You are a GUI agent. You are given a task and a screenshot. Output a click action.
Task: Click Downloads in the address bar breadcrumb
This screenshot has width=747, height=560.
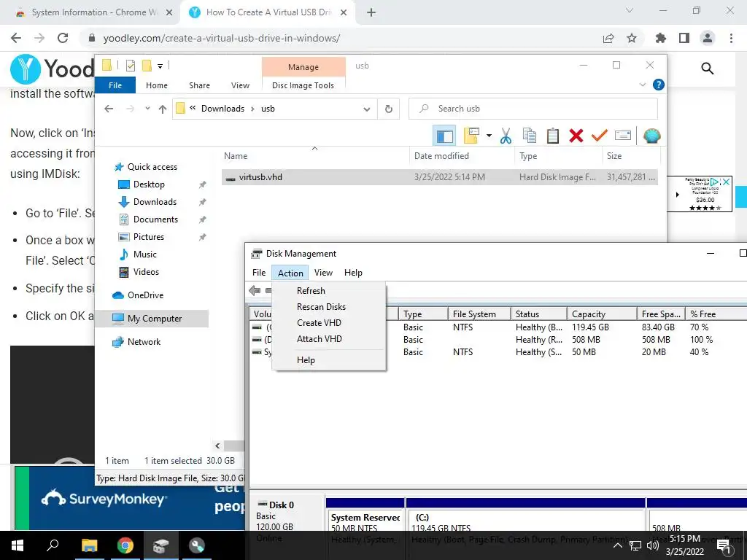point(222,109)
